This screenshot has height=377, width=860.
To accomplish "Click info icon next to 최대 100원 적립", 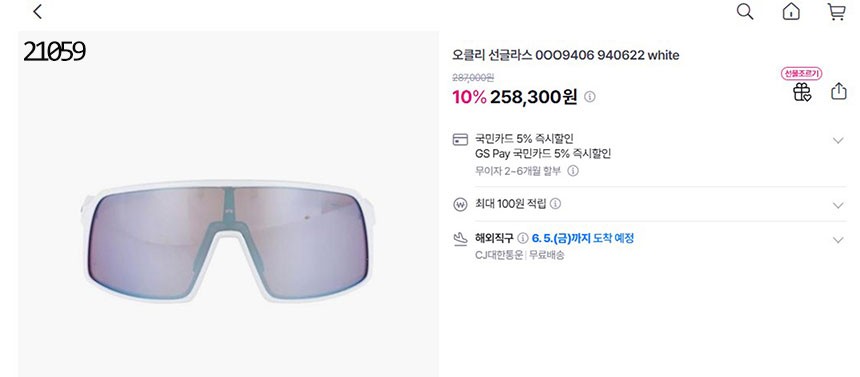I will pos(556,204).
